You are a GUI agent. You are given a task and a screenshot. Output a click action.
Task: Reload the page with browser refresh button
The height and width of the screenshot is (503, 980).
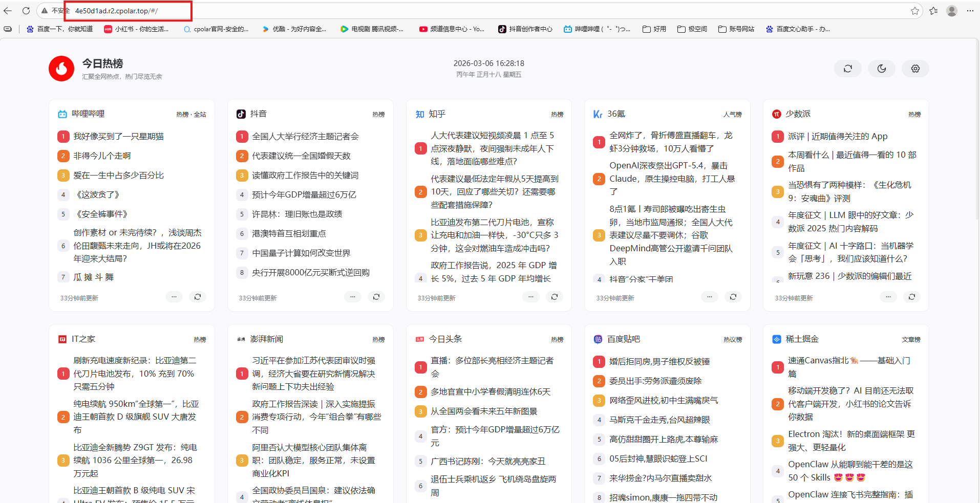[26, 11]
